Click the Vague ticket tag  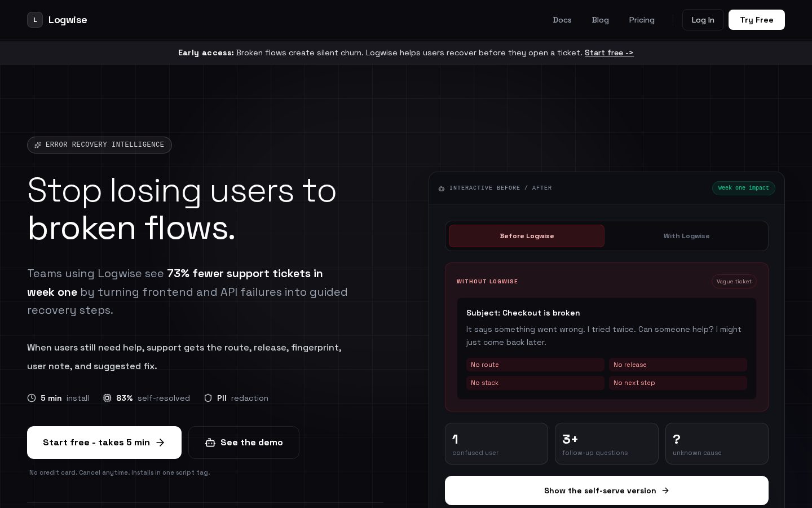pos(734,281)
